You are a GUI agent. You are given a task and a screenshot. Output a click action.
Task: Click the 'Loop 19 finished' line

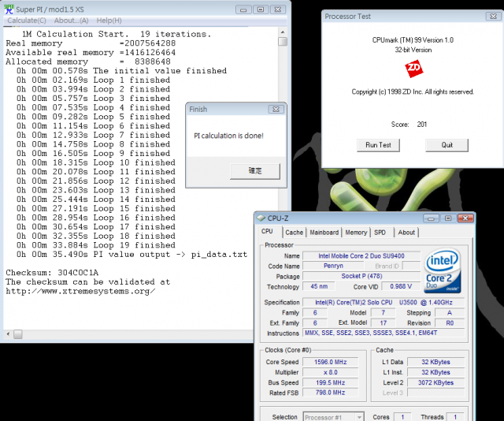point(96,245)
